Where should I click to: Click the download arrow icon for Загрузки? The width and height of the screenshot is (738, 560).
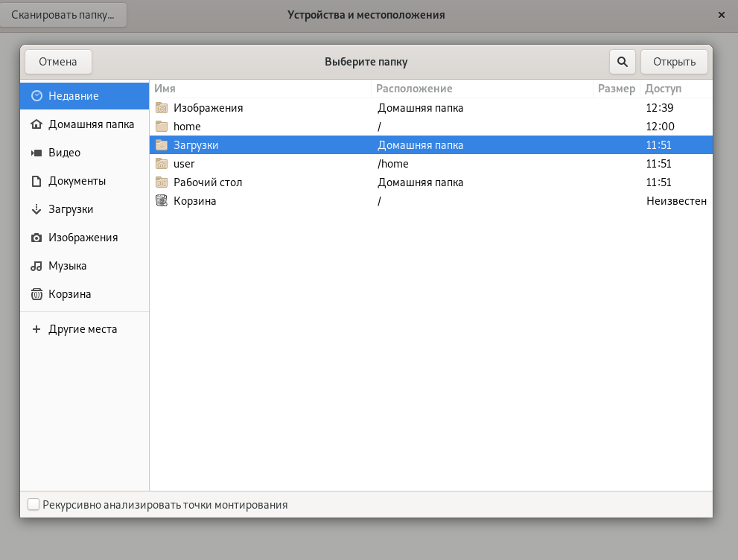[x=36, y=209]
